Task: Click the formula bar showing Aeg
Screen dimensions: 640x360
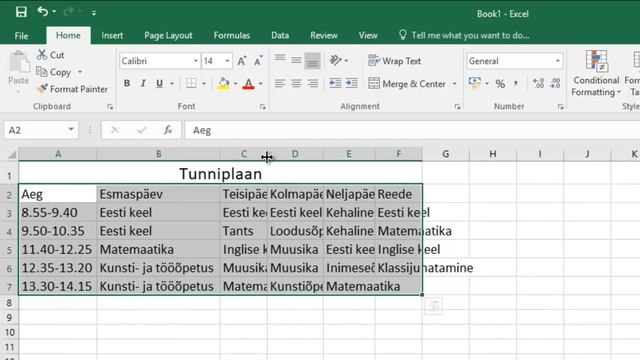Action: (412, 130)
